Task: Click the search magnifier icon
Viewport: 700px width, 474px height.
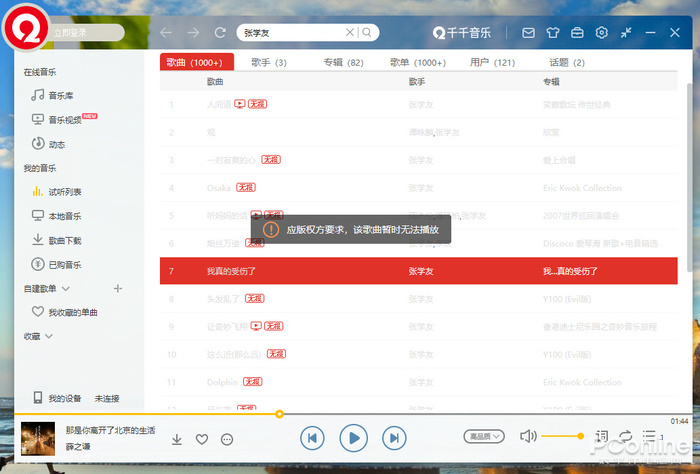Action: tap(367, 32)
